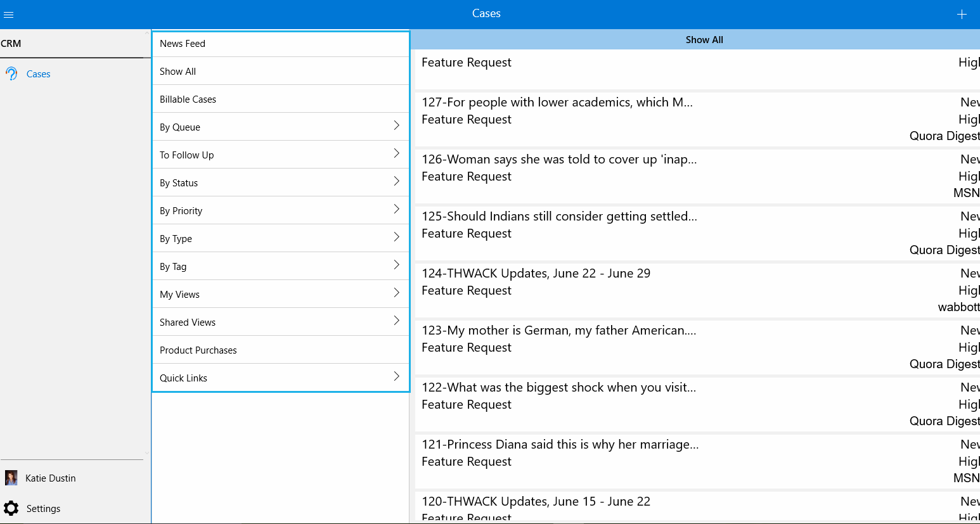Select Show All in the views list
This screenshot has width=980, height=524.
pos(178,72)
